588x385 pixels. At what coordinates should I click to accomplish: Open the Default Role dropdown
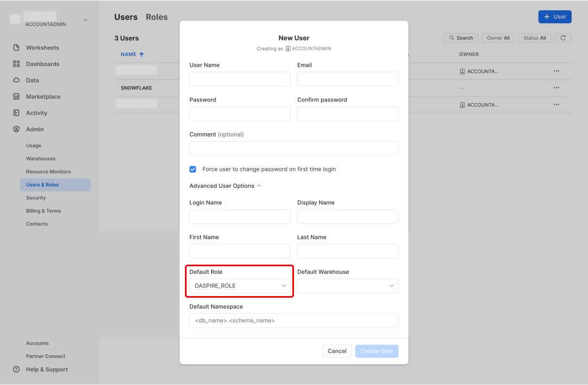pyautogui.click(x=240, y=286)
